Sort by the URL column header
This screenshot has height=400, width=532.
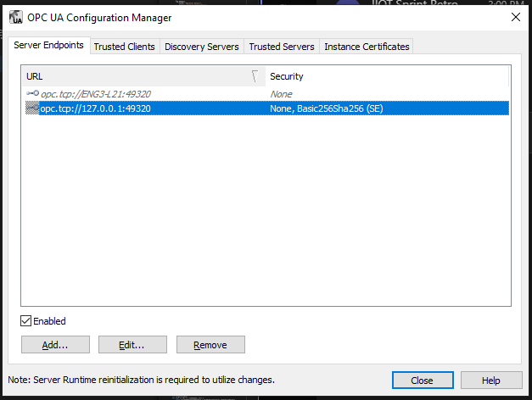click(143, 76)
